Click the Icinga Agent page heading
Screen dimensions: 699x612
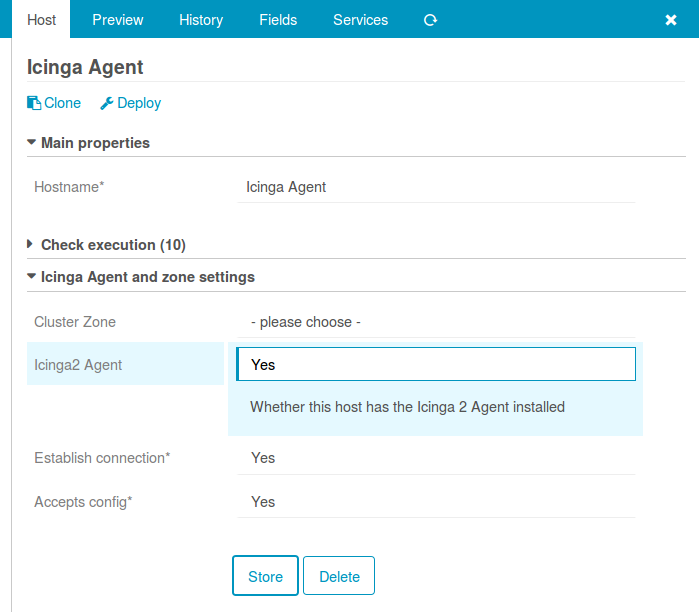pyautogui.click(x=85, y=67)
